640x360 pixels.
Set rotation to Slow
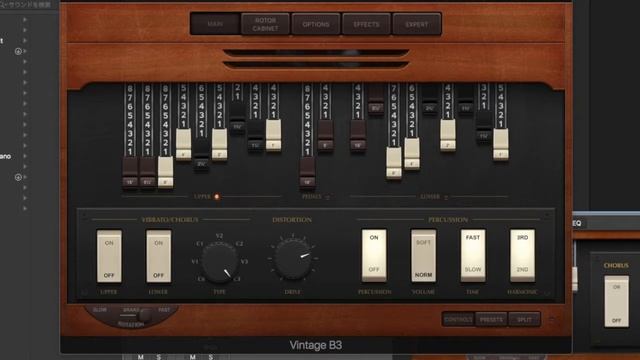tap(100, 310)
